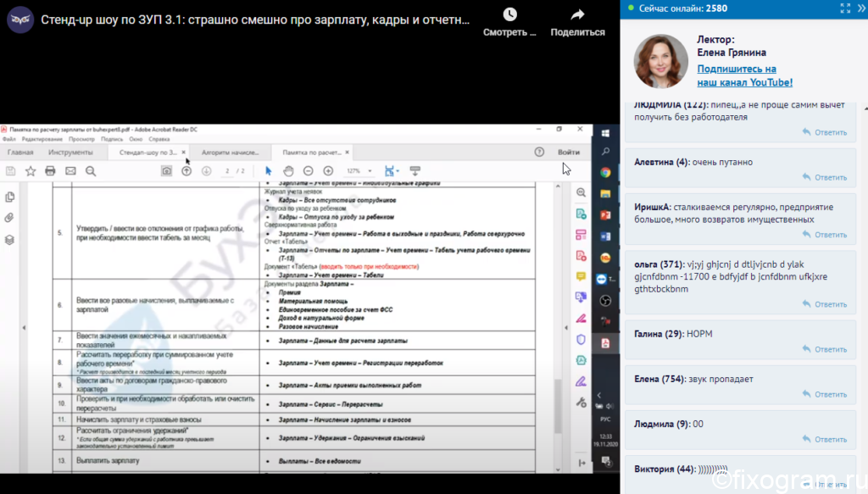Image resolution: width=868 pixels, height=494 pixels.
Task: Open the Fill & Sign pen tool
Action: 581,319
